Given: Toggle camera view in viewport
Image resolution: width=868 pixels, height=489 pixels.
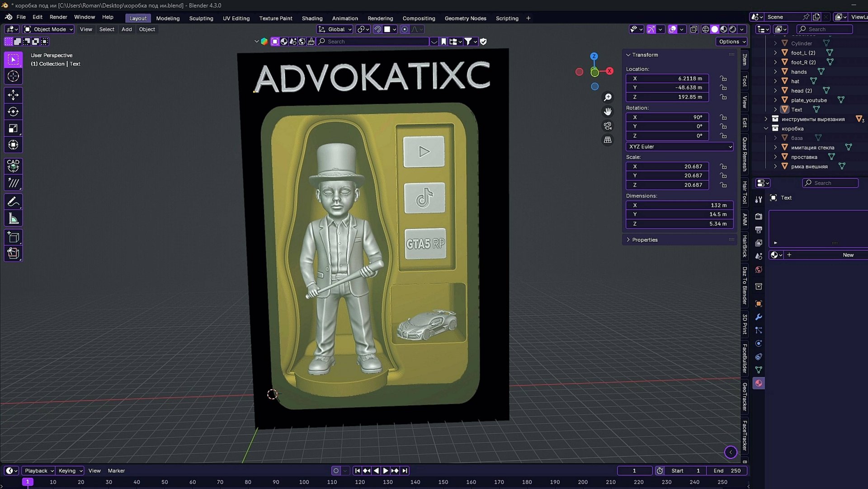Looking at the screenshot, I should [x=608, y=126].
